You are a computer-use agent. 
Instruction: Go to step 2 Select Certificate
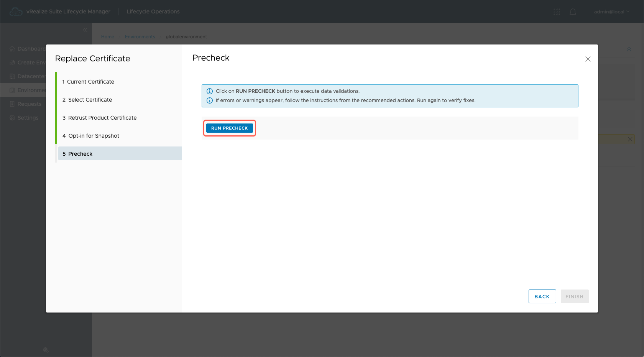tap(90, 100)
